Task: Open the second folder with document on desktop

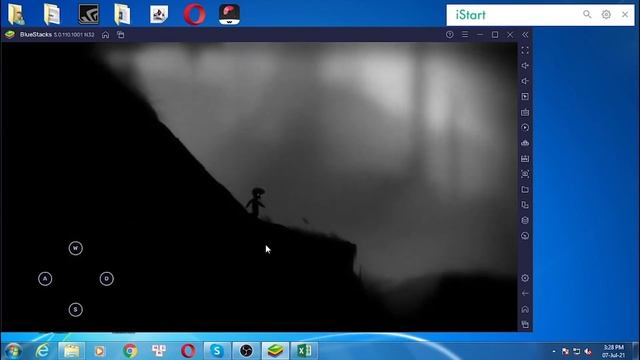Action: (52, 14)
